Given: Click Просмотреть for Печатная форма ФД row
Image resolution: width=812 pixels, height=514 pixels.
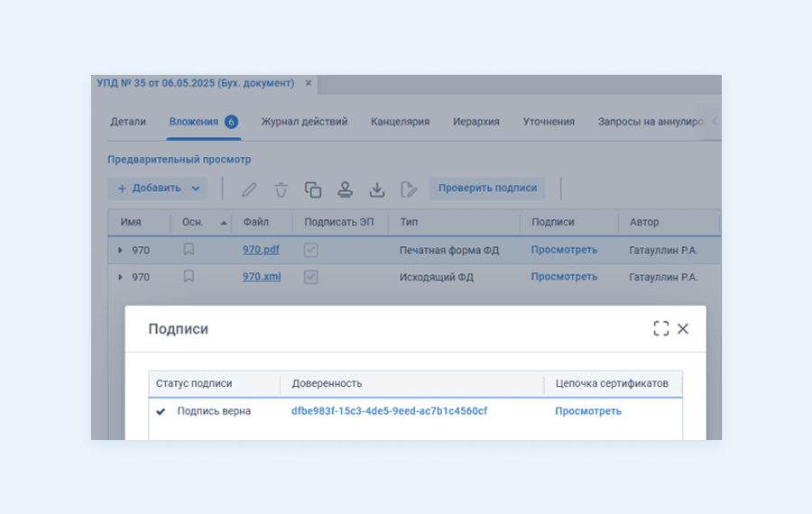Looking at the screenshot, I should [x=564, y=250].
